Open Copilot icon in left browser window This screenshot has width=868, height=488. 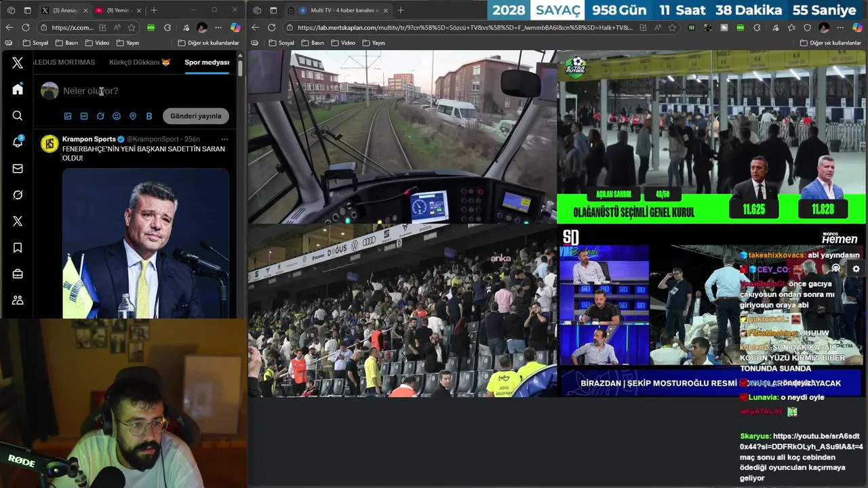(235, 27)
